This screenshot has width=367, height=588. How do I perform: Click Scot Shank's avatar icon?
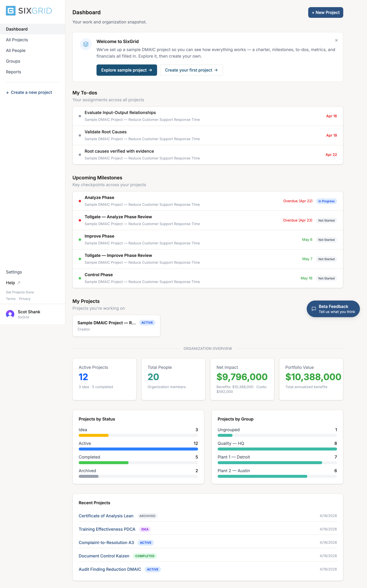(10, 314)
